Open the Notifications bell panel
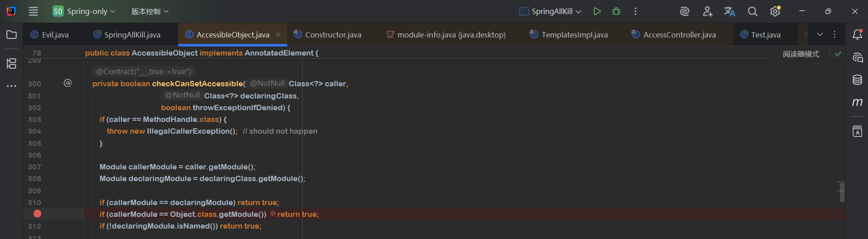The width and height of the screenshot is (868, 239). [857, 34]
